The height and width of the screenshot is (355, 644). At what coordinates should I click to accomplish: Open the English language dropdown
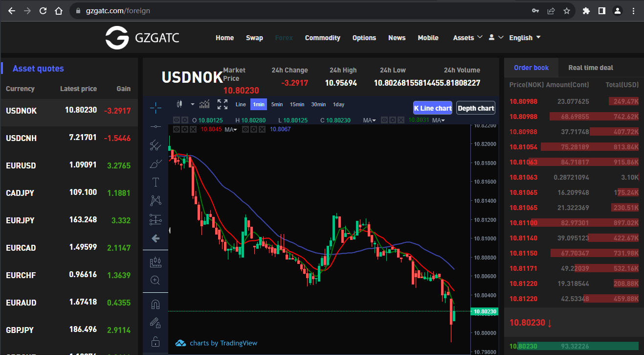point(525,38)
